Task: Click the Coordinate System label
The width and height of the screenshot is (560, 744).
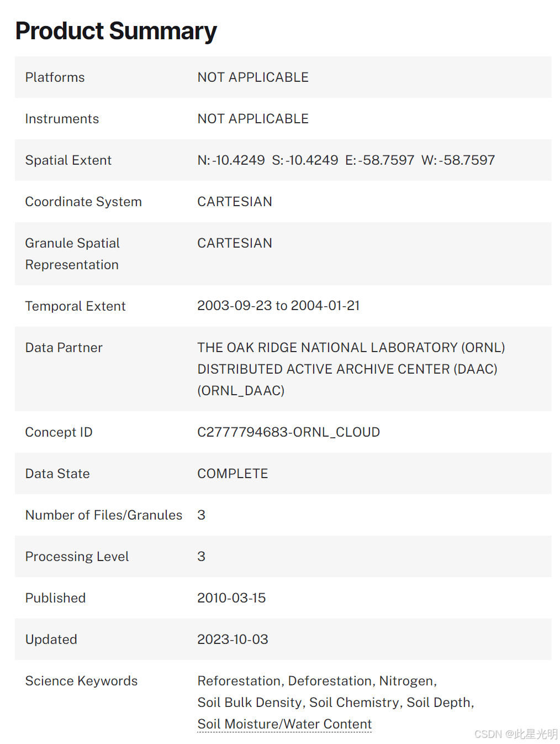Action: click(x=83, y=202)
